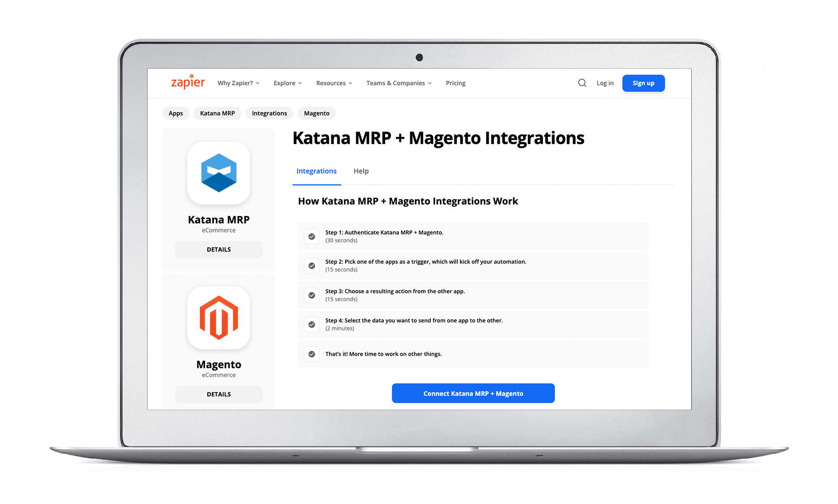This screenshot has height=504, width=838.
Task: Click Log in
Action: (x=605, y=83)
